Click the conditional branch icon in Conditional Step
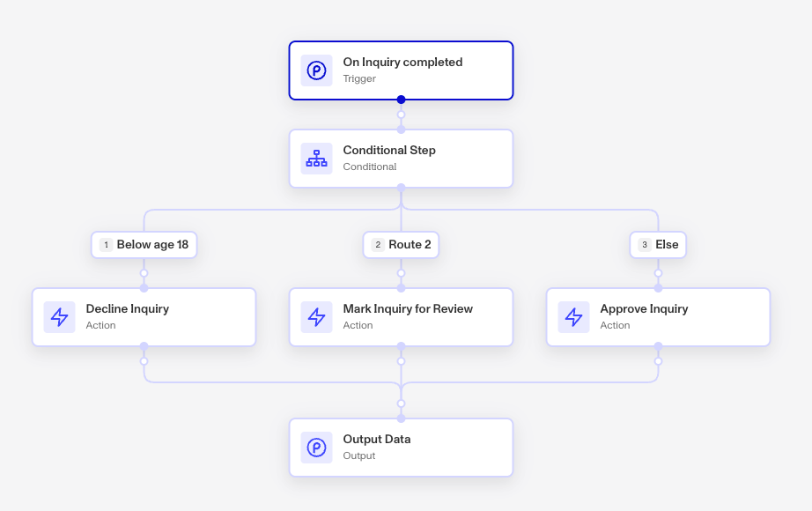Screen dimensions: 812x511 pos(316,159)
